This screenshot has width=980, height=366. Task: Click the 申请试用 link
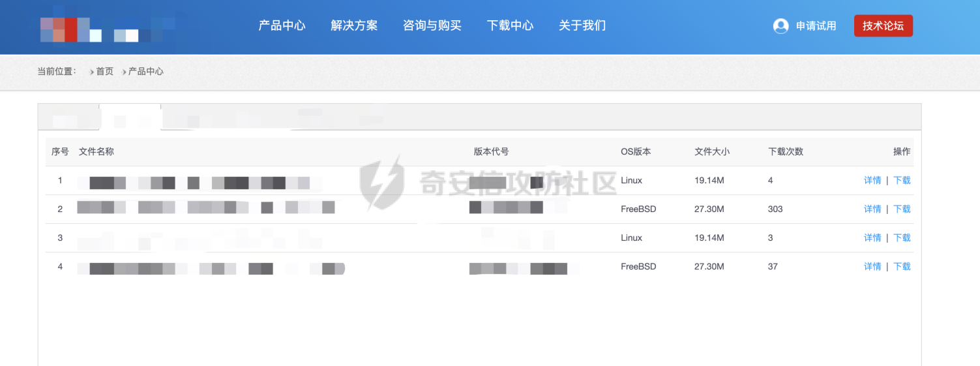[x=816, y=26]
